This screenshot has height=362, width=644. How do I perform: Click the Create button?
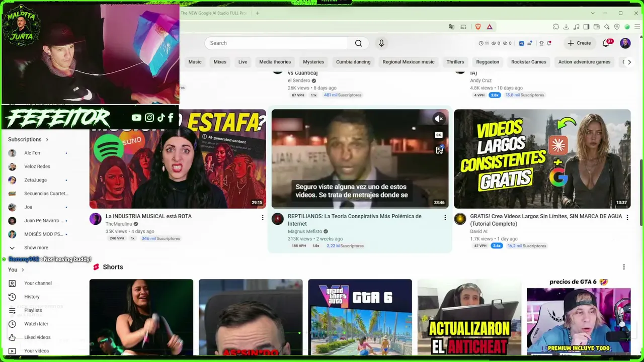(x=579, y=43)
